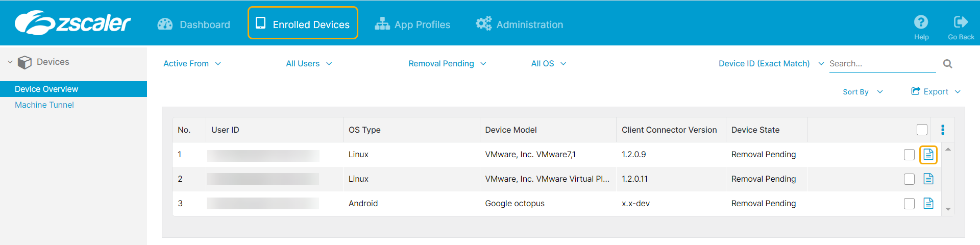This screenshot has height=245, width=980.
Task: Tick the checkbox for row 1 device
Action: [x=909, y=155]
